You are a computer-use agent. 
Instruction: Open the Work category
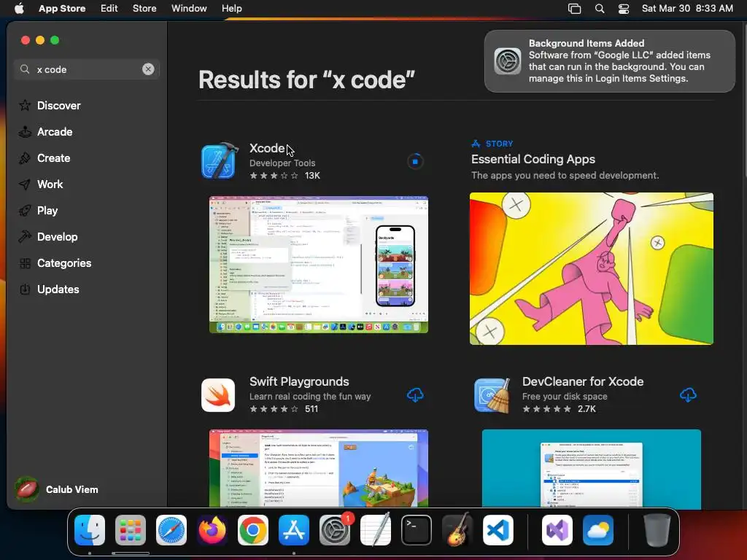click(50, 184)
